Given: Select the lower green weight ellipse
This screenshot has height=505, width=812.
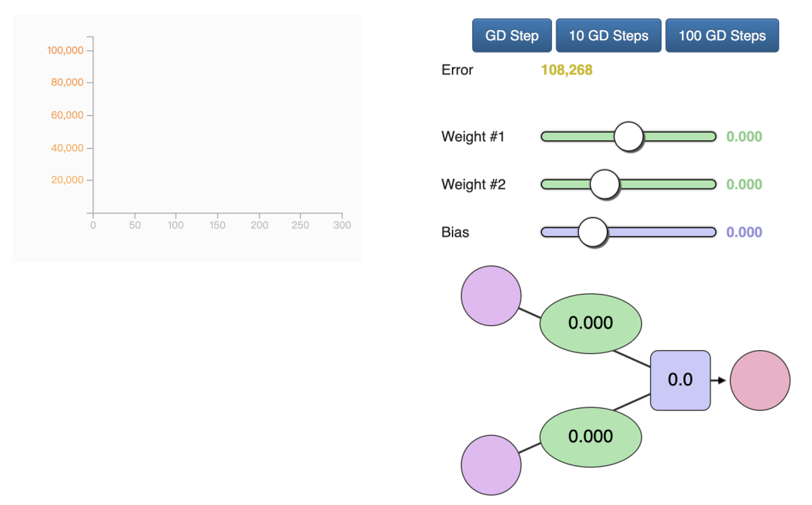Looking at the screenshot, I should point(591,437).
